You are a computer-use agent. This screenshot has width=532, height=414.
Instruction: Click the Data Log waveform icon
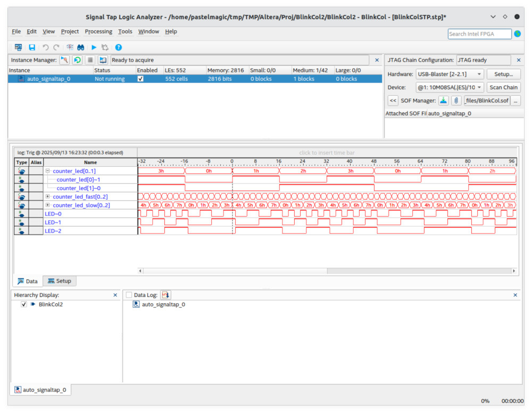pos(165,295)
